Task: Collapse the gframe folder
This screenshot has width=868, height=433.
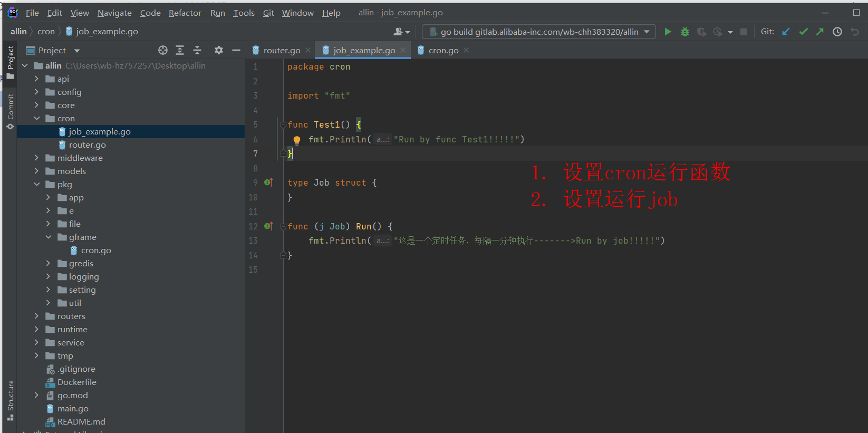Action: [x=48, y=237]
